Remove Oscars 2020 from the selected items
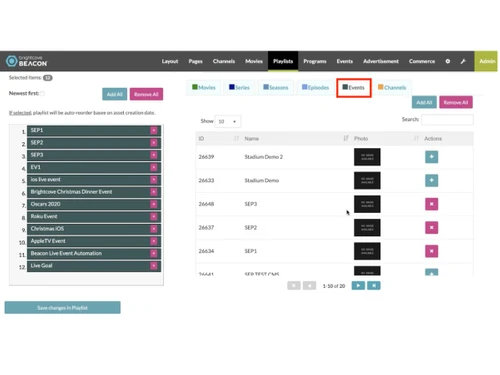The image size is (500, 375). (154, 204)
